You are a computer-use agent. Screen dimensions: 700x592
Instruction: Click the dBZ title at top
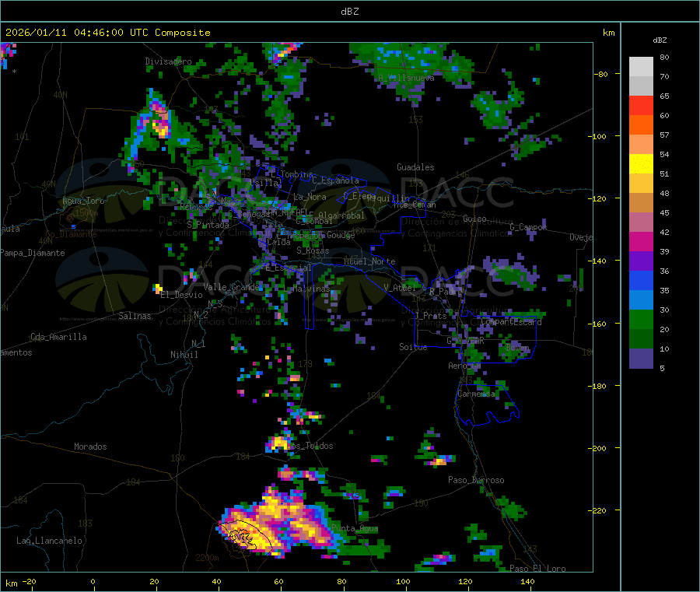[x=349, y=12]
